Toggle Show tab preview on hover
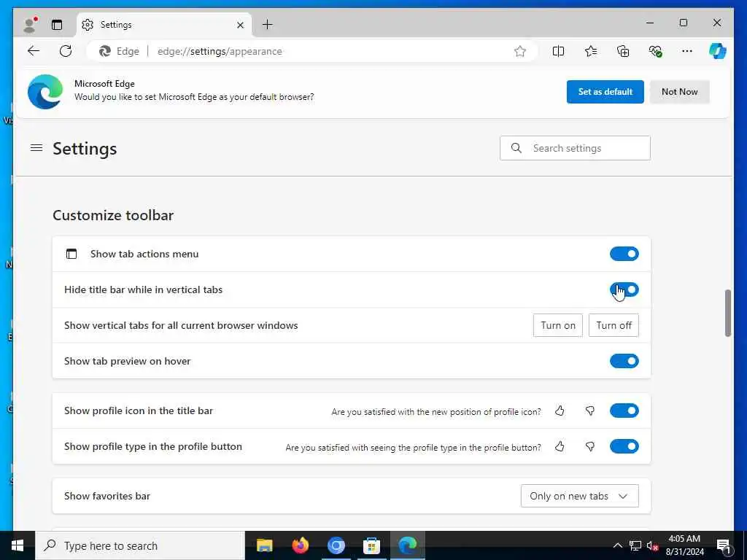Image resolution: width=747 pixels, height=560 pixels. 624,361
